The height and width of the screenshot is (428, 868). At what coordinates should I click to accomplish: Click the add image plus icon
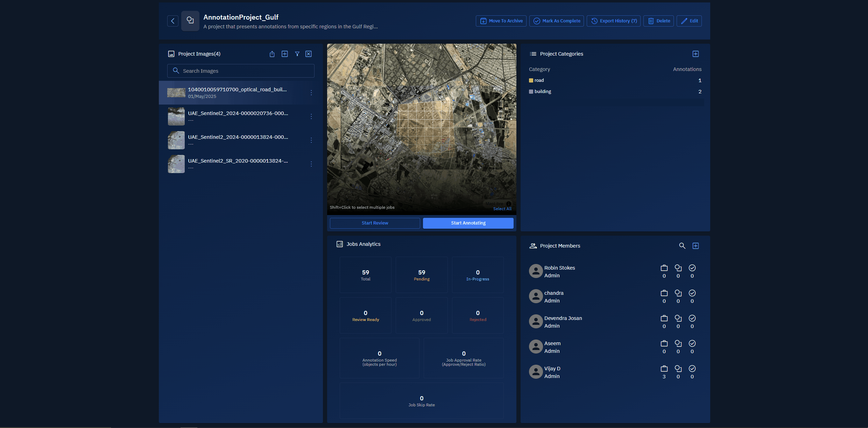(285, 54)
